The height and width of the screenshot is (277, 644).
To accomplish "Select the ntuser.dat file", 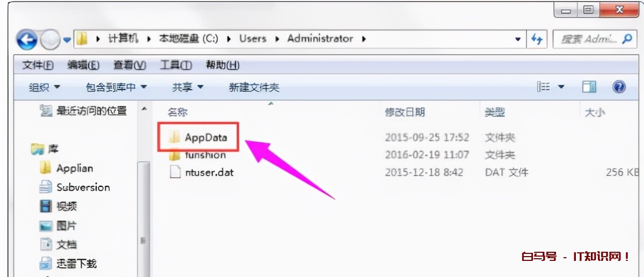I will tap(209, 172).
